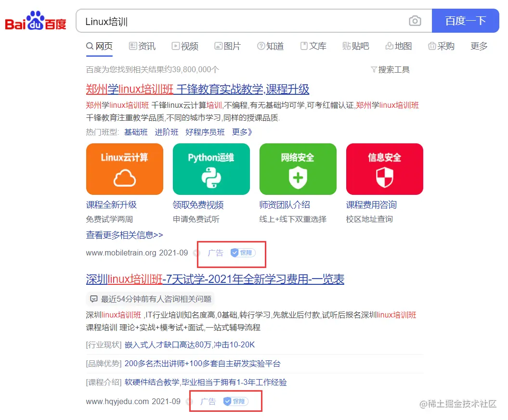This screenshot has width=508, height=420.
Task: Click 保障 badge of hqyjedu result
Action: (236, 402)
